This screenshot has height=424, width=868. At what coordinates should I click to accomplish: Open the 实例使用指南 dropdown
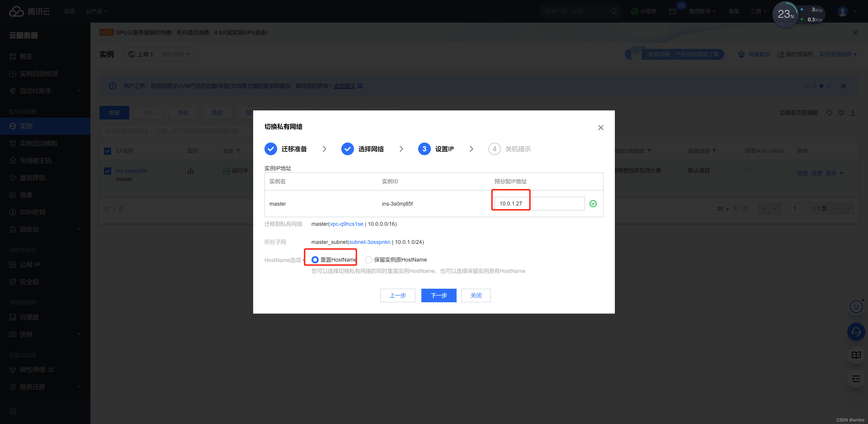tap(838, 54)
